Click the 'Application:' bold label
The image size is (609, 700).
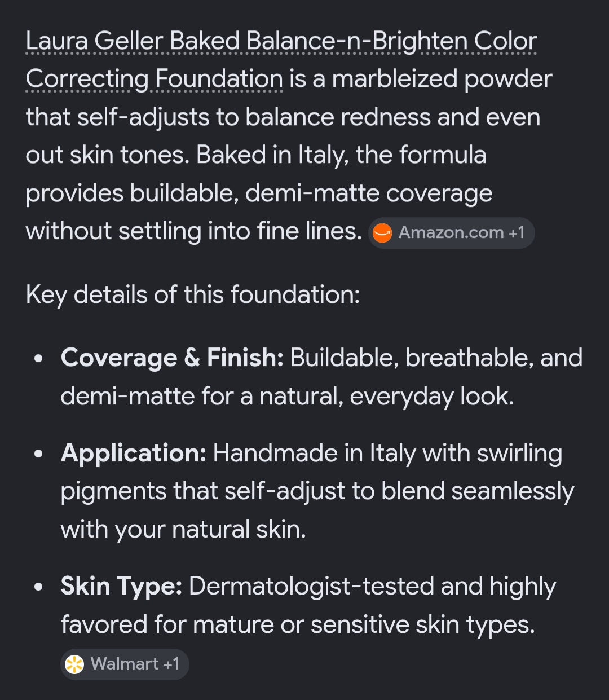134,453
